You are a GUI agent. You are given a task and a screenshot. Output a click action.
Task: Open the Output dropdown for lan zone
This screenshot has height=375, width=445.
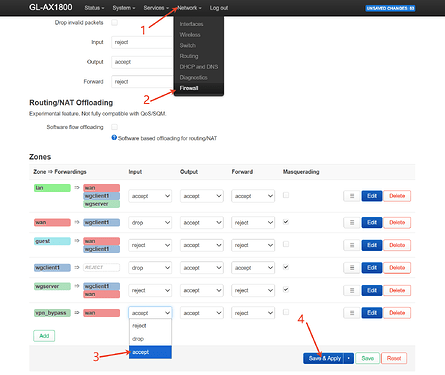(201, 196)
